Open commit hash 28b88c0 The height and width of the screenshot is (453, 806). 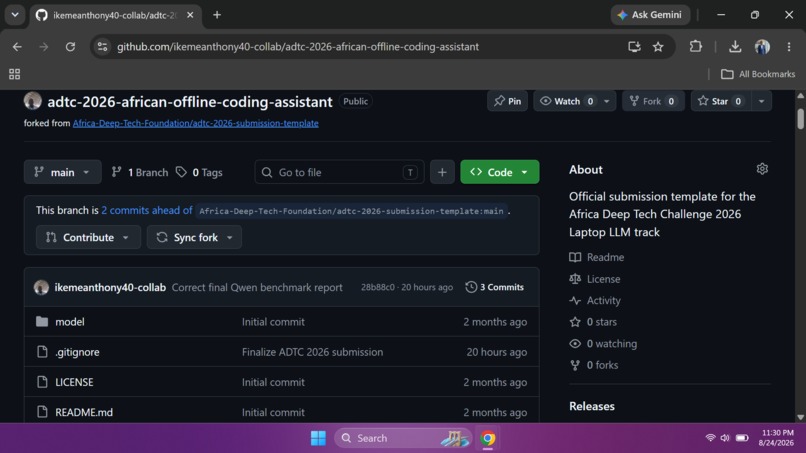coord(378,287)
